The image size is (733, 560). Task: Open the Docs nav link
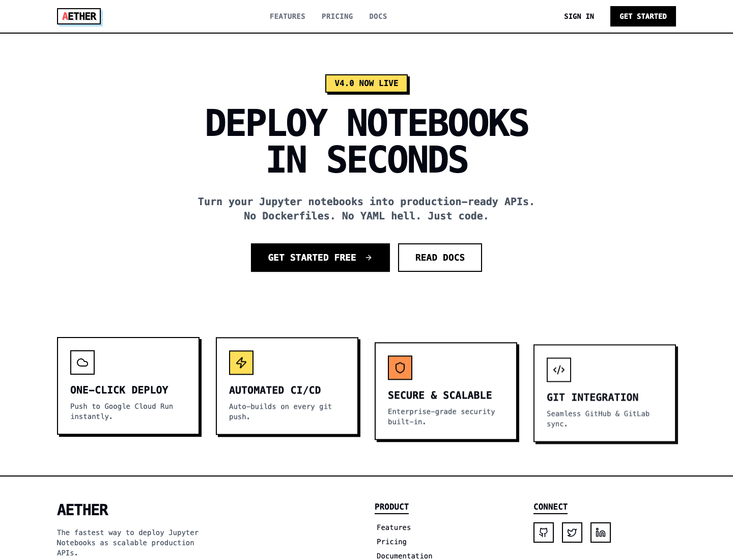tap(378, 16)
